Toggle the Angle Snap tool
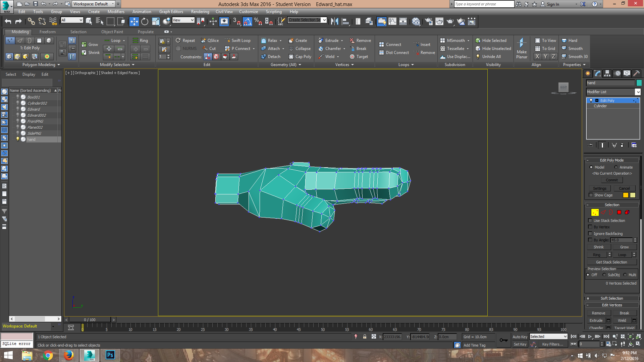The width and height of the screenshot is (644, 362). [x=247, y=21]
